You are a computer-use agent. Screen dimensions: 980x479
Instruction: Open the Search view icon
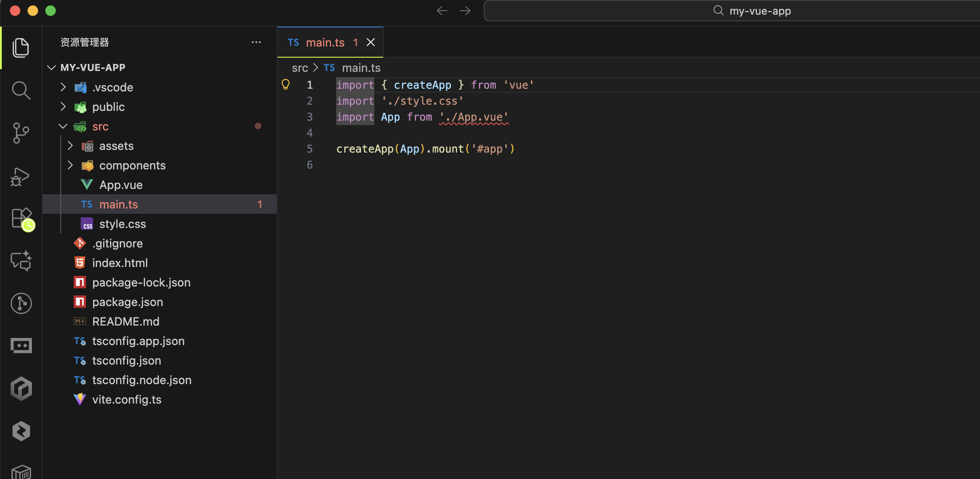21,90
